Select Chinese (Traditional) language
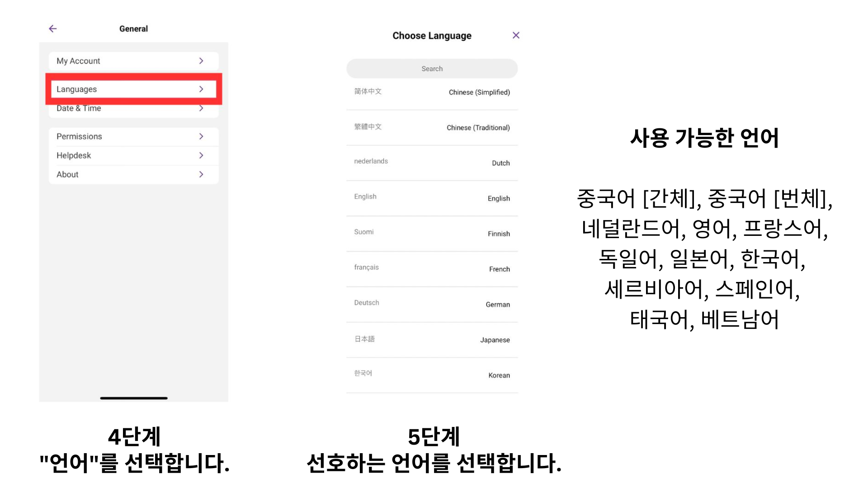 [x=432, y=127]
